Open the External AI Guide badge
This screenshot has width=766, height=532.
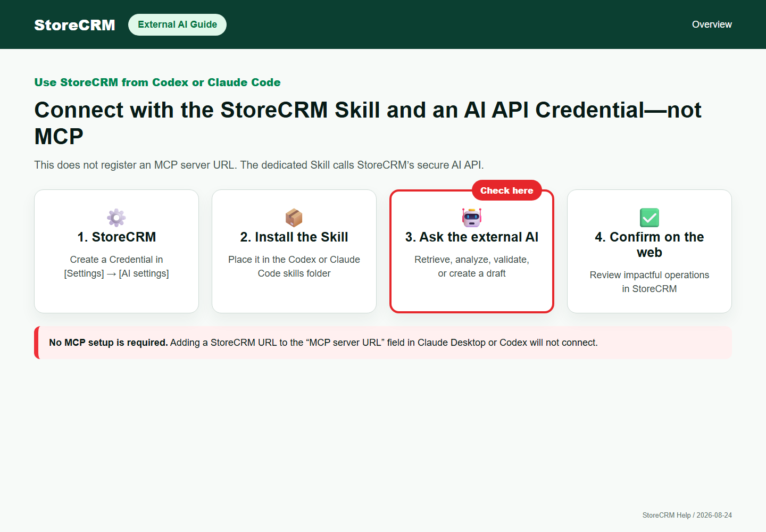pos(177,24)
